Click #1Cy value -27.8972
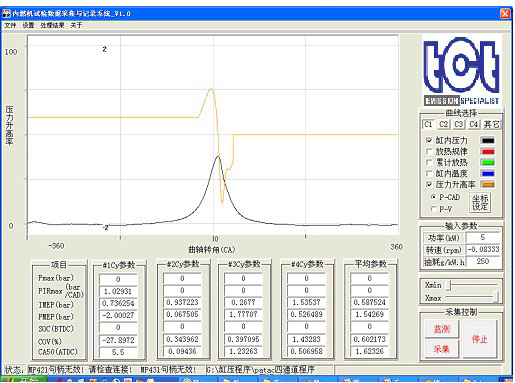The width and height of the screenshot is (515, 383). click(x=118, y=340)
